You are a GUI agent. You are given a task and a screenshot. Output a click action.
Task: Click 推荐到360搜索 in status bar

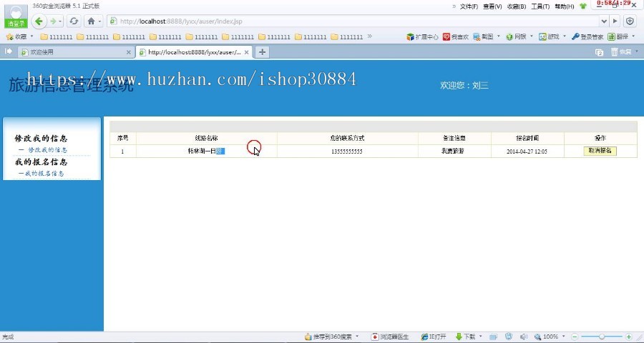point(328,337)
